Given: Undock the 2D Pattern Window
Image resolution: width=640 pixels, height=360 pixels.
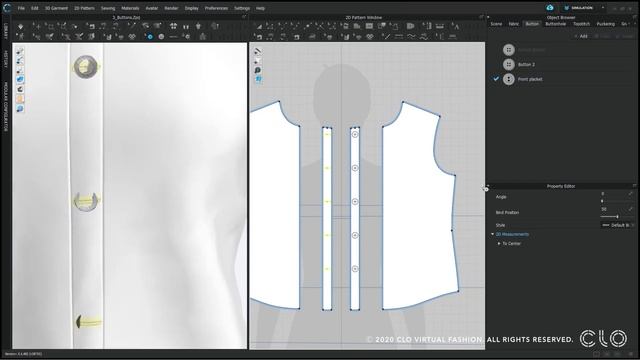Looking at the screenshot, I should point(482,18).
